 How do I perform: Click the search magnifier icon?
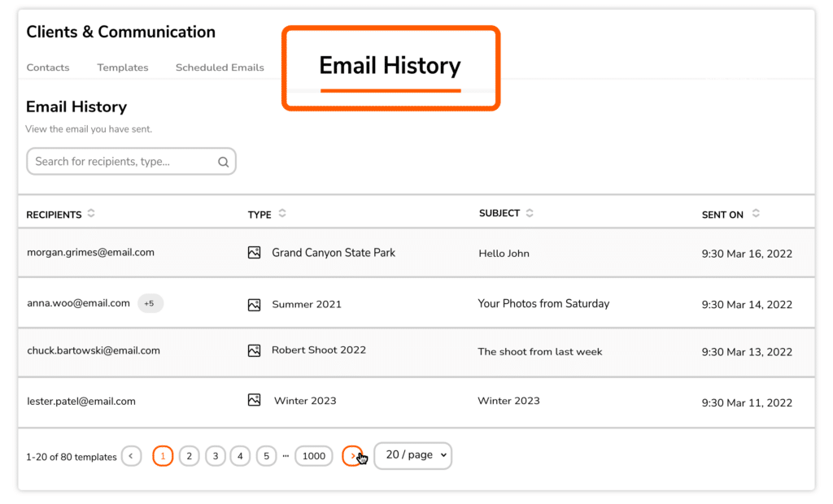223,161
